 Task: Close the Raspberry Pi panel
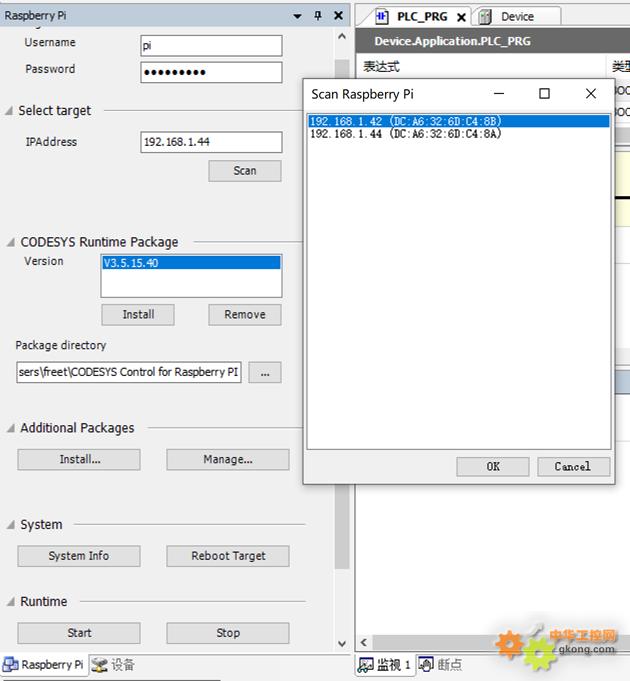click(338, 16)
